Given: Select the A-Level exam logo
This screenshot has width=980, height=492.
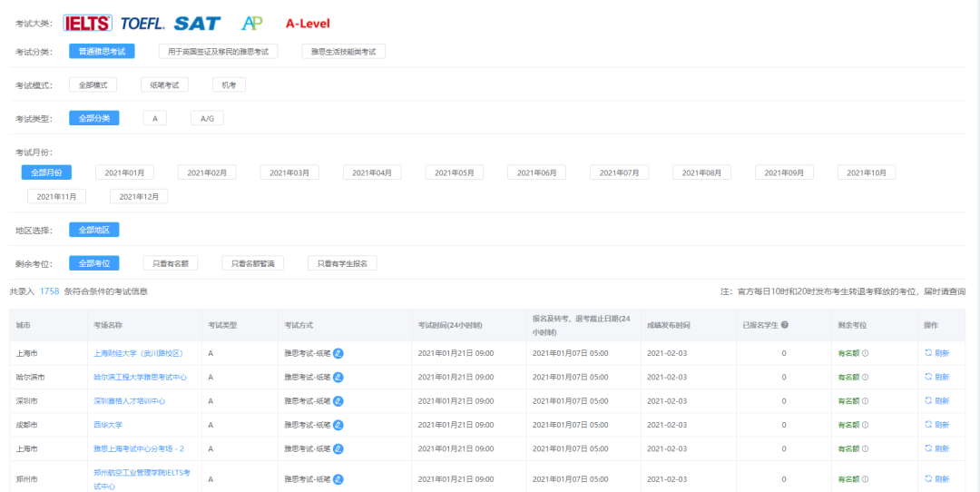Looking at the screenshot, I should point(308,24).
